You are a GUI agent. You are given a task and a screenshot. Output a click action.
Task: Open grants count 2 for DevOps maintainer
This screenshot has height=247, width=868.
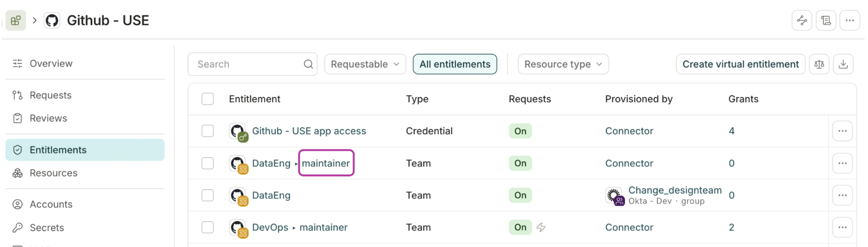pyautogui.click(x=731, y=227)
